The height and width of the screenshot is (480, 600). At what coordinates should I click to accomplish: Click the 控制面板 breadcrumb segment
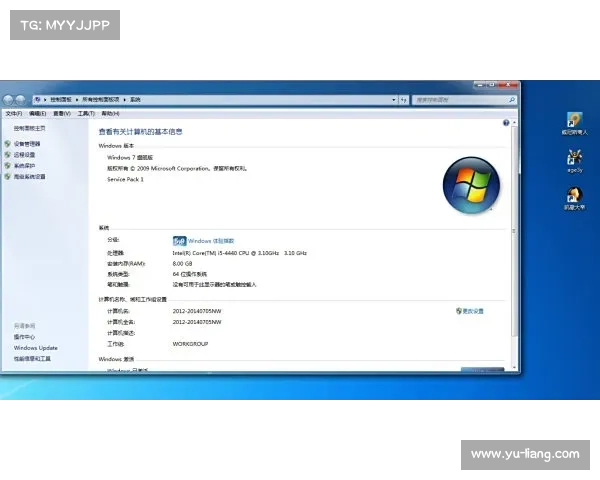coord(61,100)
